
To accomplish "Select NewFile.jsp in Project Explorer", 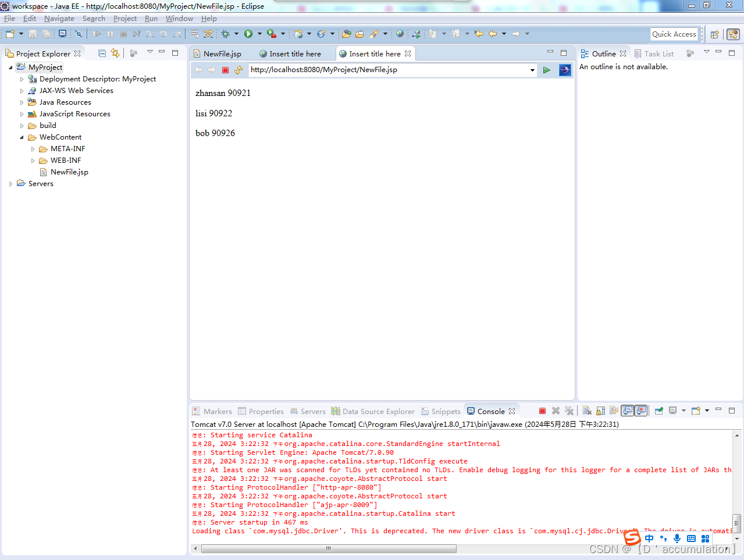I will (x=69, y=172).
